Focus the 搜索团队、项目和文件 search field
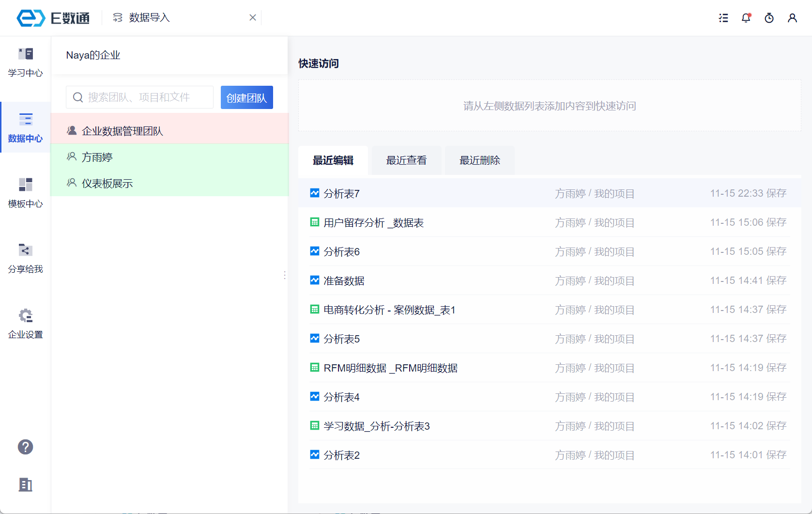Image resolution: width=812 pixels, height=514 pixels. (x=139, y=97)
